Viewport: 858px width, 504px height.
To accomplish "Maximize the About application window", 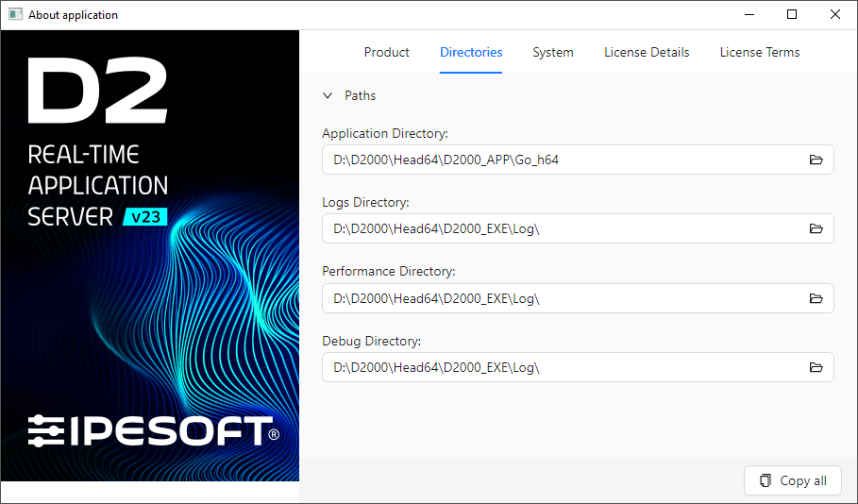I will click(x=792, y=15).
